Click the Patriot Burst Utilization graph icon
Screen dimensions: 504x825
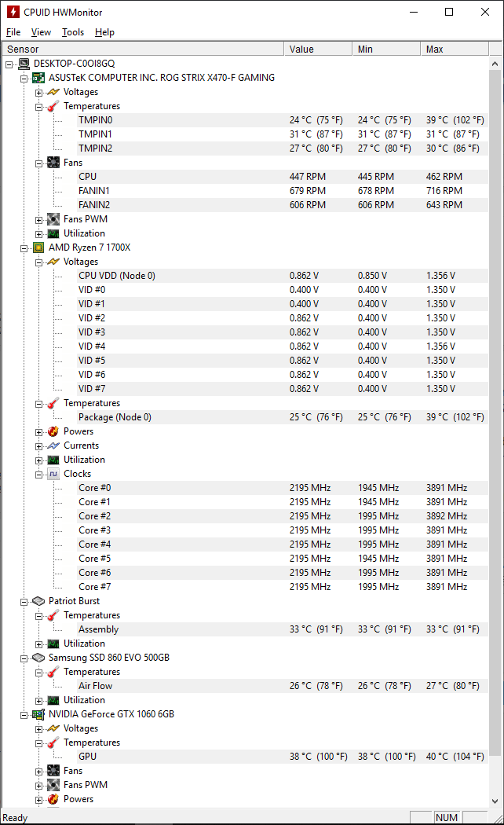53,644
